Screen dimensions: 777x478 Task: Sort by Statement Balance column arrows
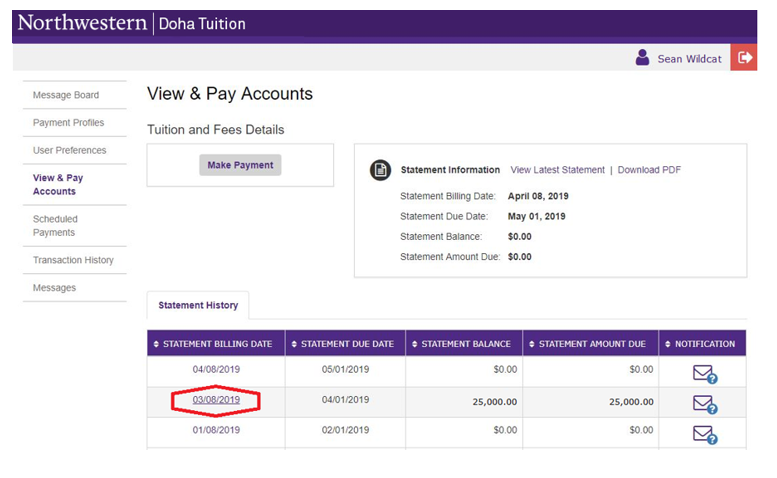[x=414, y=344]
